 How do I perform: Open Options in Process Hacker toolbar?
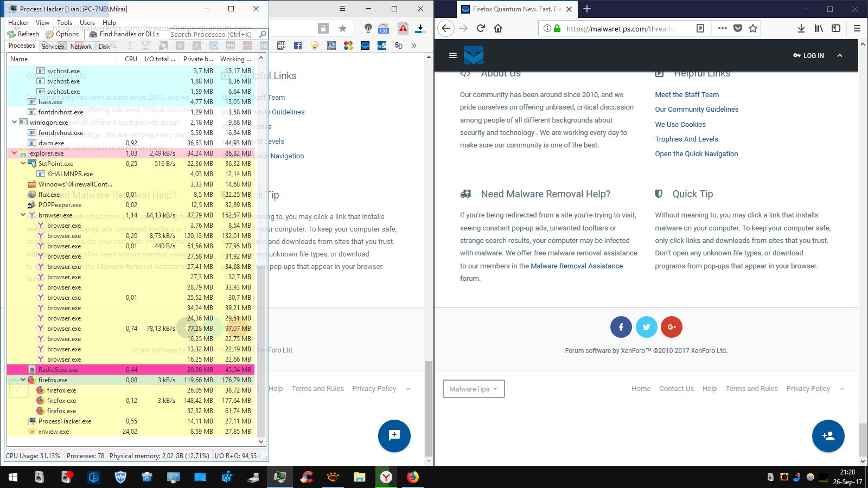[x=62, y=34]
